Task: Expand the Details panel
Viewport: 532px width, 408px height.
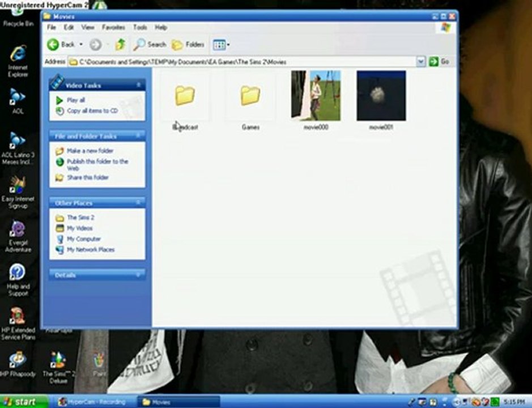Action: tap(138, 275)
